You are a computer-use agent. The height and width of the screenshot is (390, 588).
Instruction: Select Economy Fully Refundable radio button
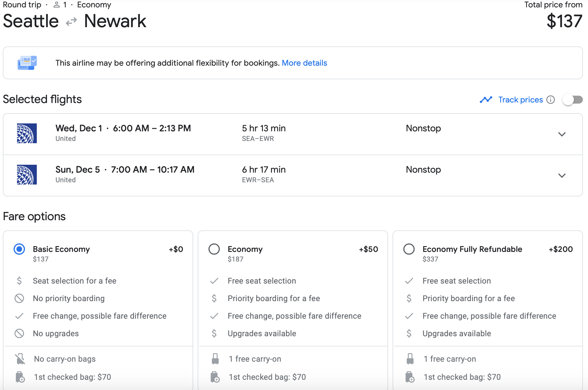(x=409, y=249)
